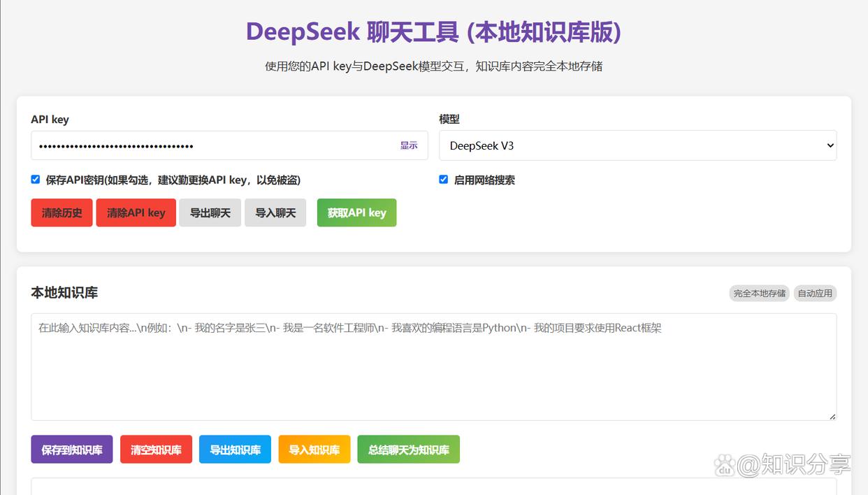Click the DeepSeek 聊天工具 page title
The image size is (868, 495).
coord(433,32)
